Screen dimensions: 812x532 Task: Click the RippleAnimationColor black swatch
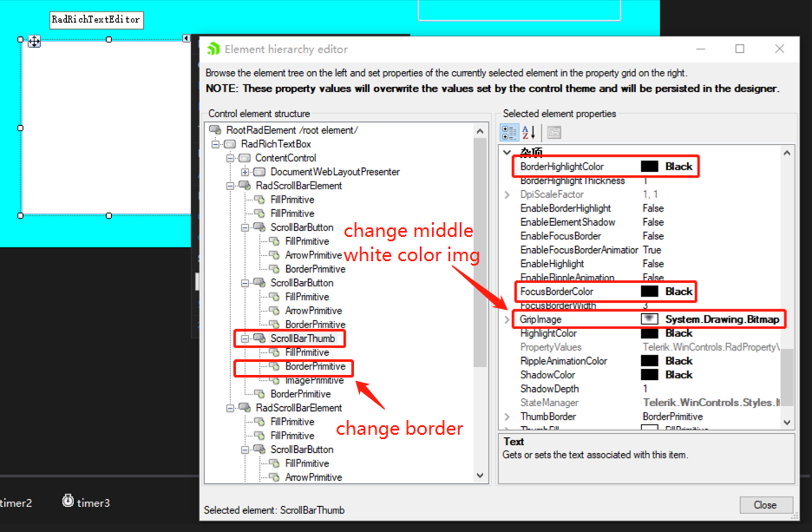(x=650, y=360)
